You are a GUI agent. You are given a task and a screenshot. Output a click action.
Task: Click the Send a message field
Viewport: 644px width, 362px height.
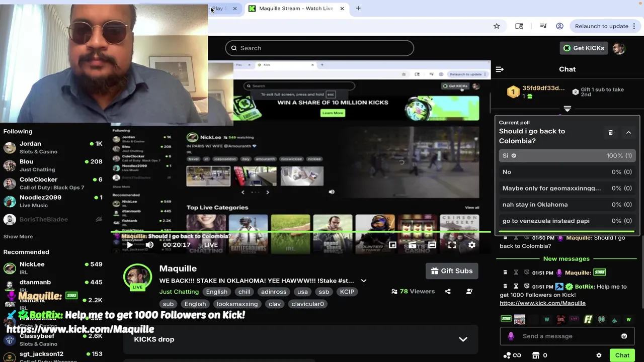coord(567,336)
